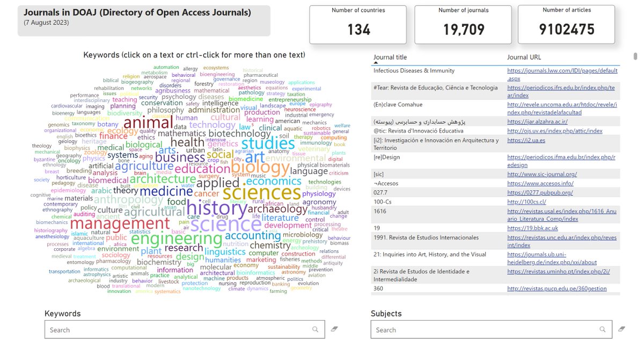Select '1991. Revista de Estudios Internacionales' row
Image resolution: width=644 pixels, height=346 pixels.
click(426, 237)
